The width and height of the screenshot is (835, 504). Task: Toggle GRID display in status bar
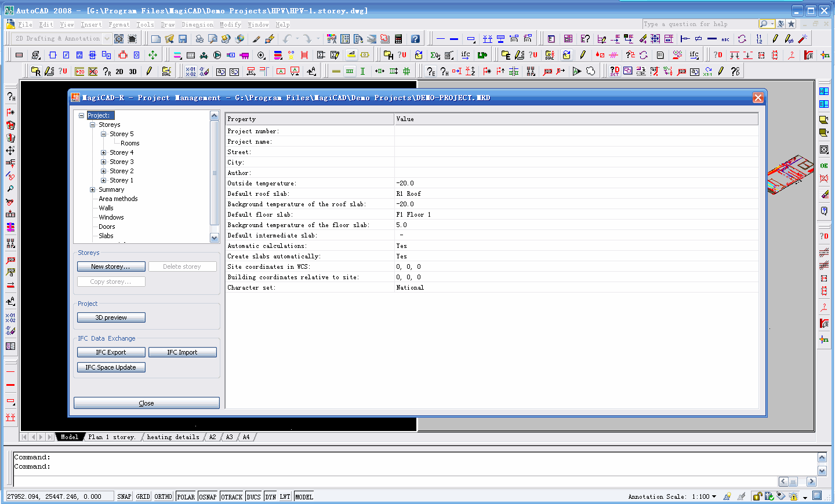point(143,496)
